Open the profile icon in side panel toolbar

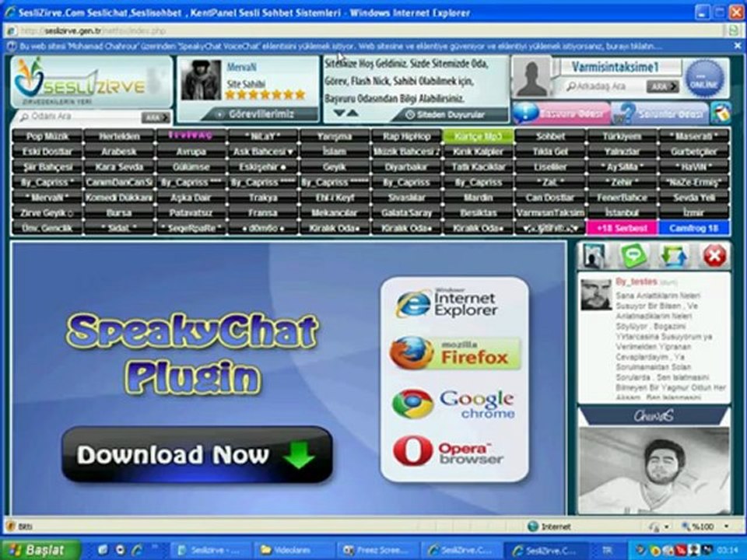click(594, 256)
